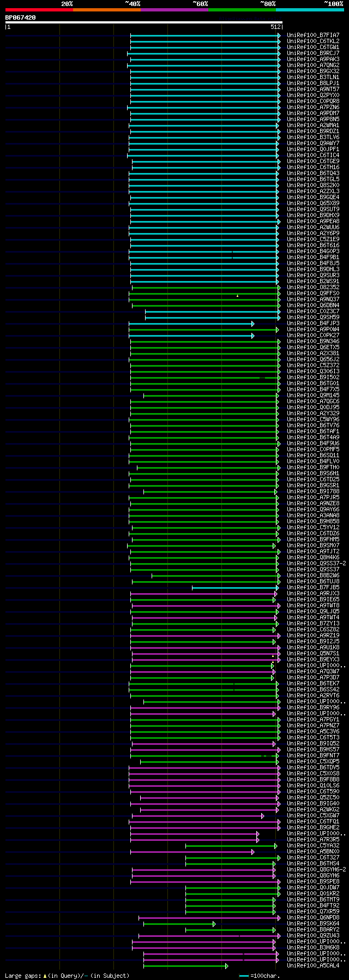Select hit label UniRef100_C6TIC4

[x=313, y=156]
